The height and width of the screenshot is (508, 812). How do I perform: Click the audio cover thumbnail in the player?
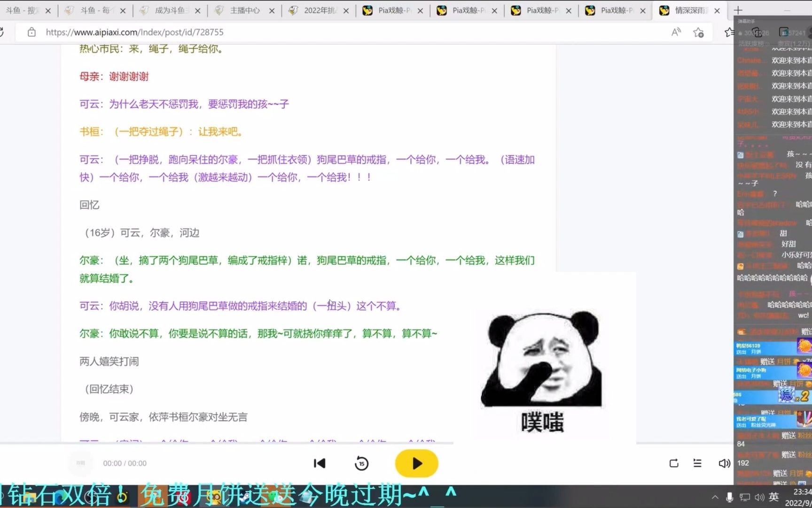[81, 463]
